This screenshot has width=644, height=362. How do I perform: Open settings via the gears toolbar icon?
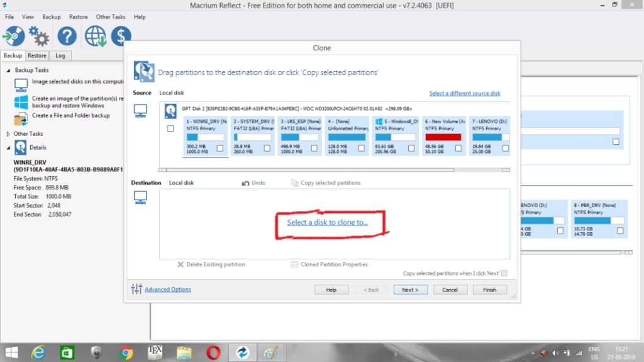pyautogui.click(x=39, y=37)
